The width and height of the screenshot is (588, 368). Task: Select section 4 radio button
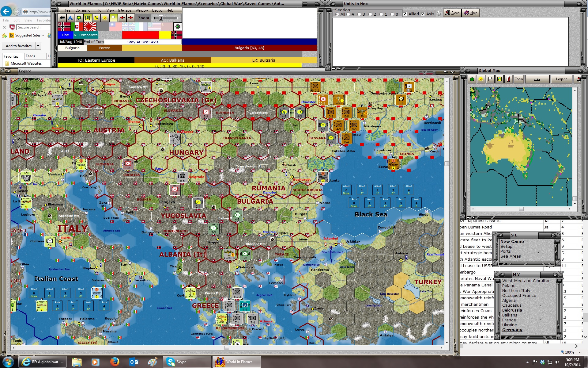[348, 14]
